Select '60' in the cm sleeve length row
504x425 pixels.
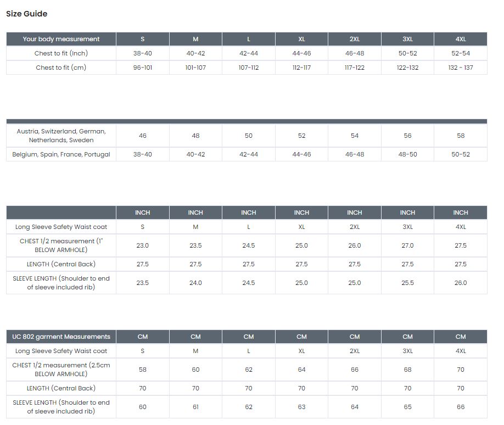click(x=143, y=407)
